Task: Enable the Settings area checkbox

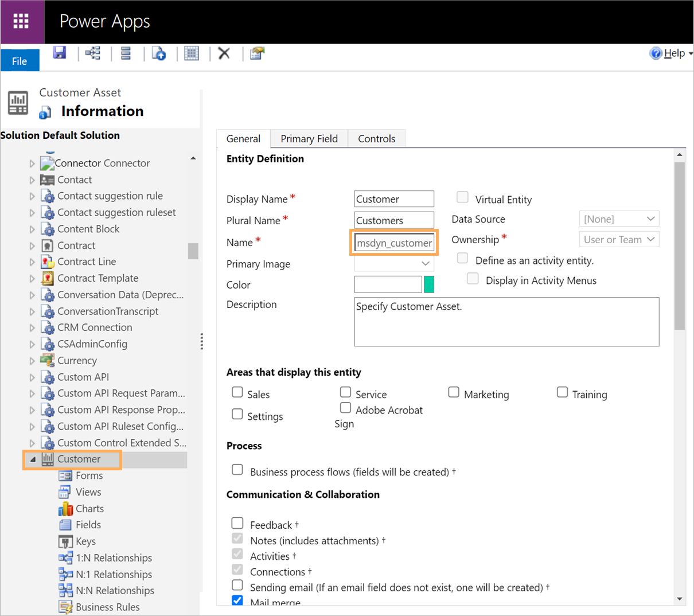Action: pyautogui.click(x=237, y=414)
